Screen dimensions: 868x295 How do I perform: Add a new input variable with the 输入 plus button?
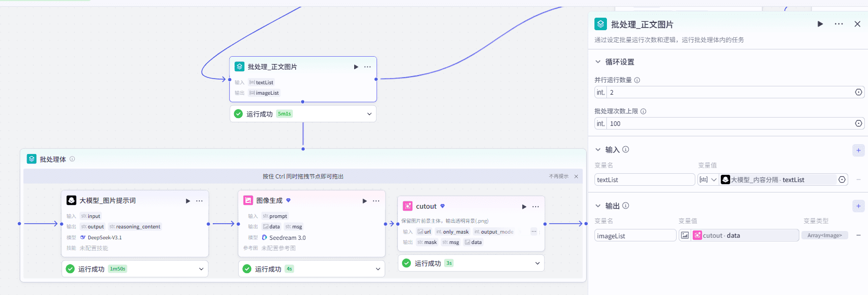pyautogui.click(x=858, y=150)
